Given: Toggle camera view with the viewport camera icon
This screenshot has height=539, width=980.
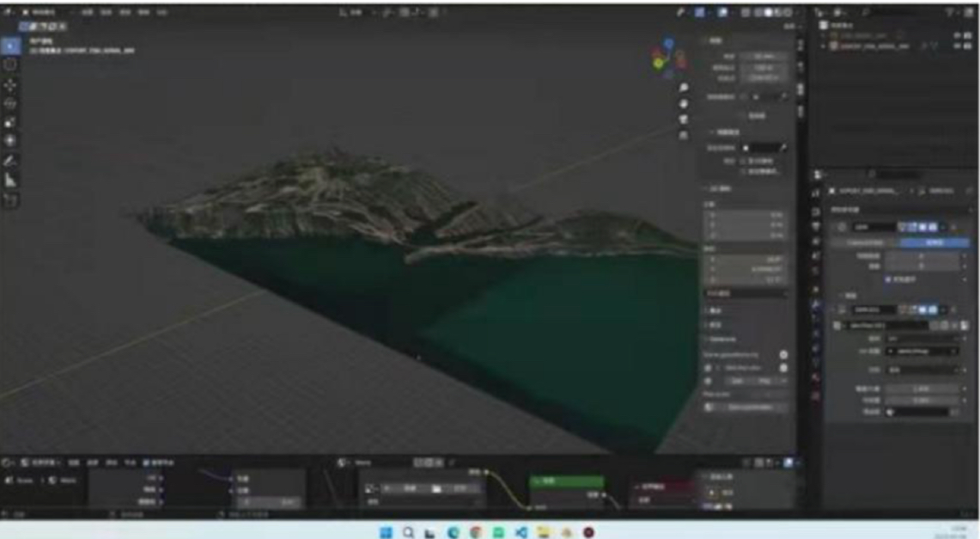Looking at the screenshot, I should (x=684, y=119).
